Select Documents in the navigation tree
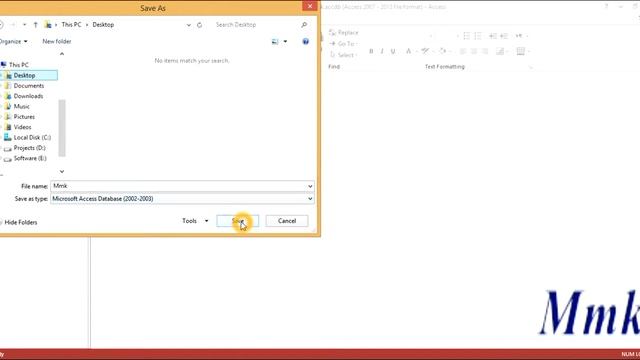 [29, 86]
